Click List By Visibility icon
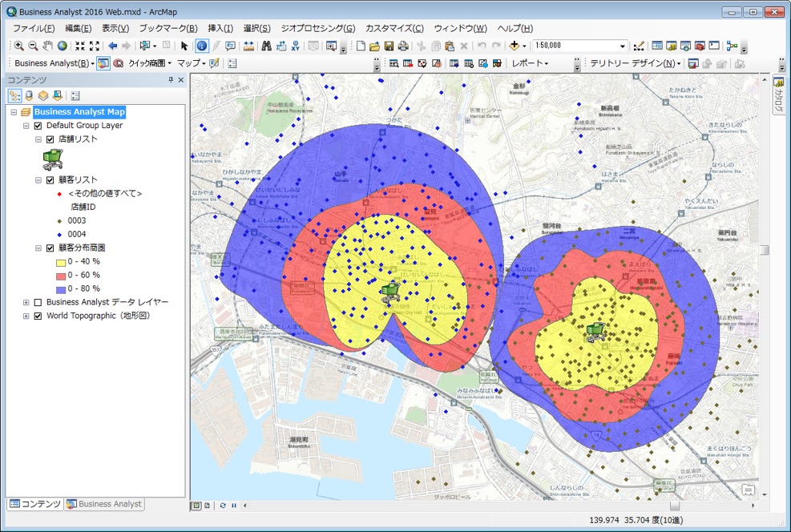This screenshot has width=791, height=532. [x=43, y=95]
